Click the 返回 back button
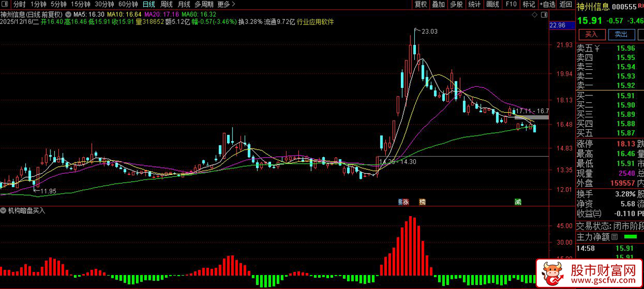The width and height of the screenshot is (644, 289). click(x=566, y=4)
